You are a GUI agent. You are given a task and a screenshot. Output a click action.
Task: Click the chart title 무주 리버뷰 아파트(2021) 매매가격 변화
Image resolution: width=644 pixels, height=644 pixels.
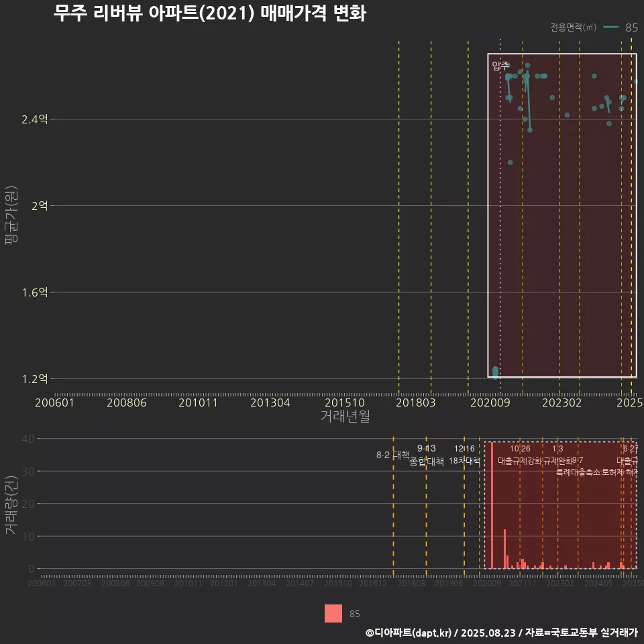tap(209, 13)
